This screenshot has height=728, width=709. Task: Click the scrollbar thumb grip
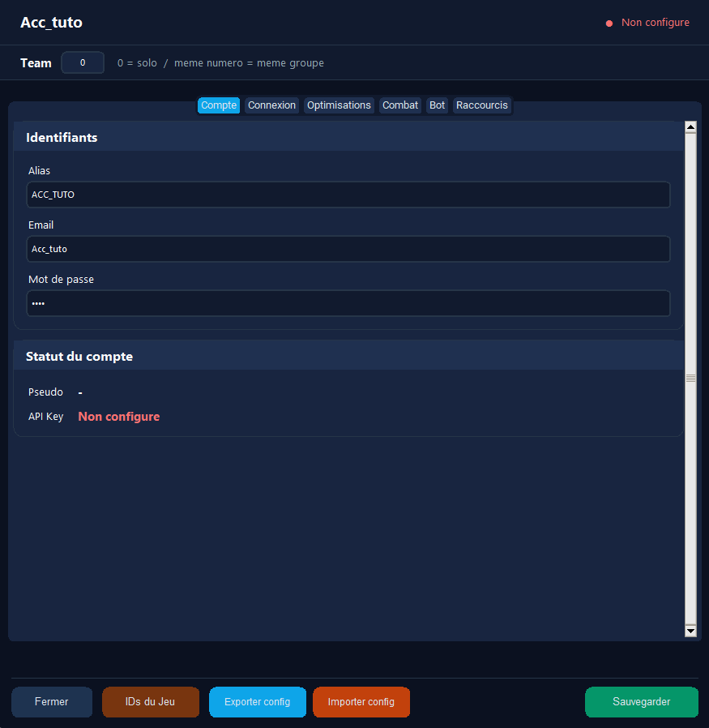point(690,379)
